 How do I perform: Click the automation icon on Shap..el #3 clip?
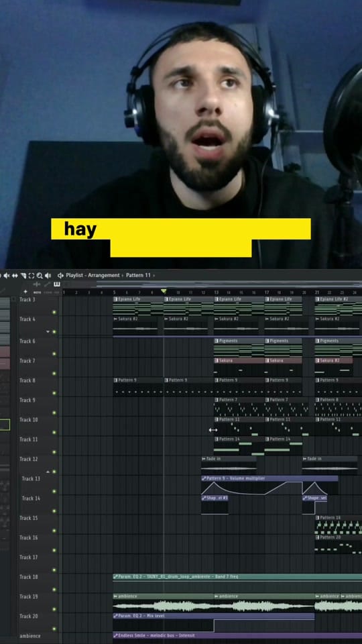click(x=204, y=498)
